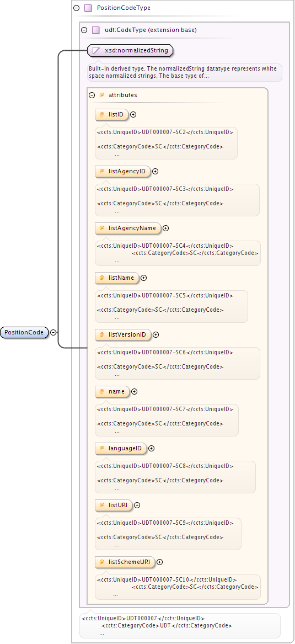Expand the listAgencyID attribute plus icon
Screen dimensions: 295x644
coord(155,171)
